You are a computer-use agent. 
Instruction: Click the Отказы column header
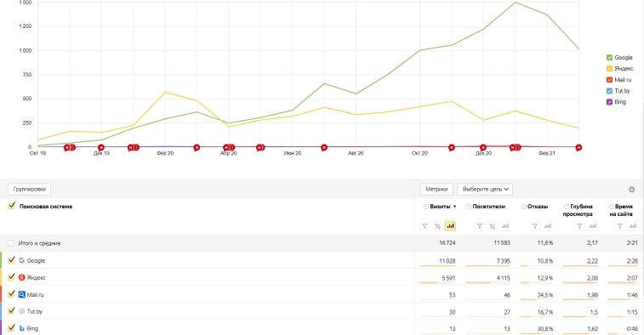pos(538,207)
